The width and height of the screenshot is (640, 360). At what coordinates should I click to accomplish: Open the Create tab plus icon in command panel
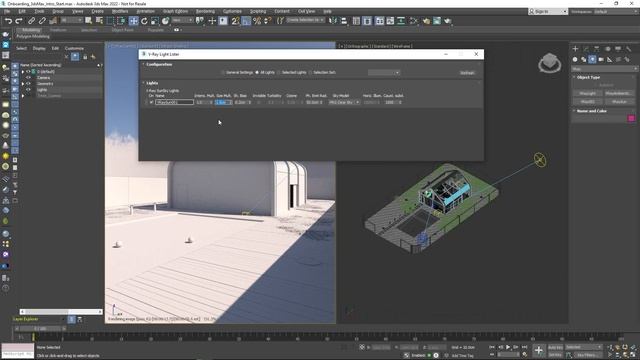(575, 49)
